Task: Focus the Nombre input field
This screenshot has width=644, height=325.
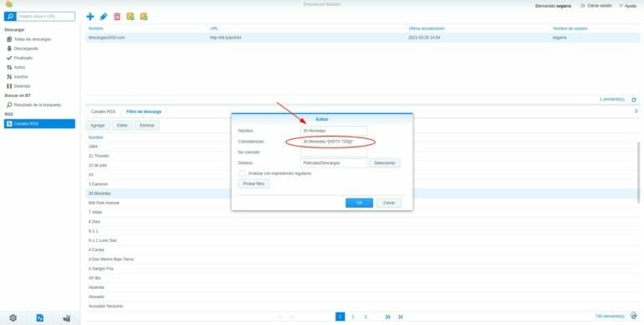Action: click(334, 131)
